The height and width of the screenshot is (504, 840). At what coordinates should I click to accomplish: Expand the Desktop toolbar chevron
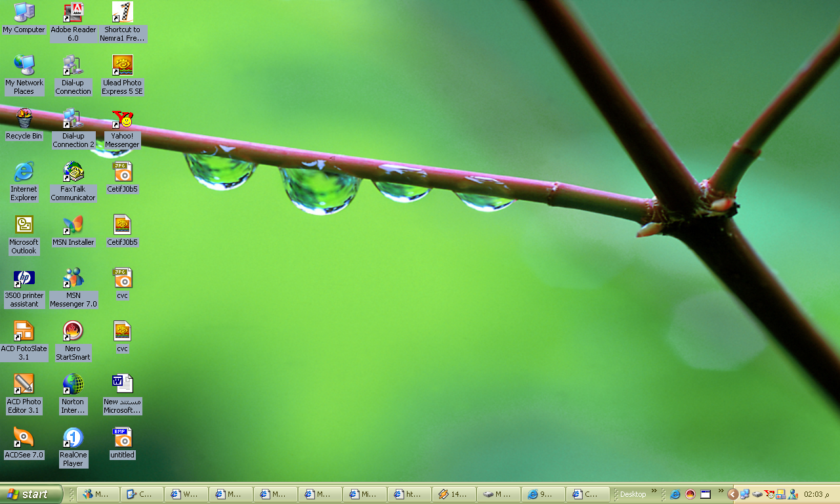(x=654, y=491)
